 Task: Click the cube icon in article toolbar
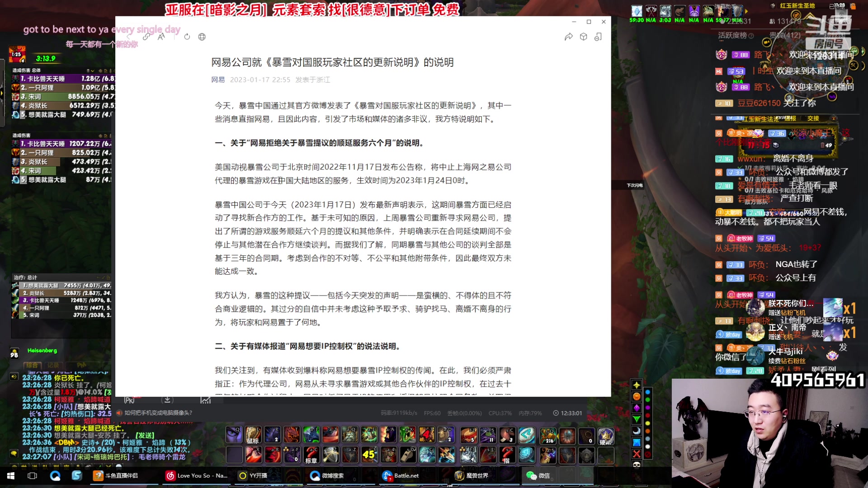[583, 37]
